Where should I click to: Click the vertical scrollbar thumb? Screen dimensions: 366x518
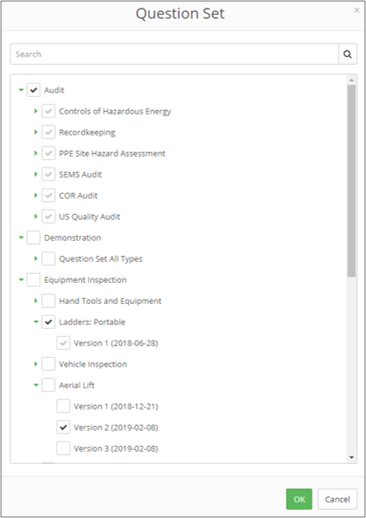(x=351, y=181)
